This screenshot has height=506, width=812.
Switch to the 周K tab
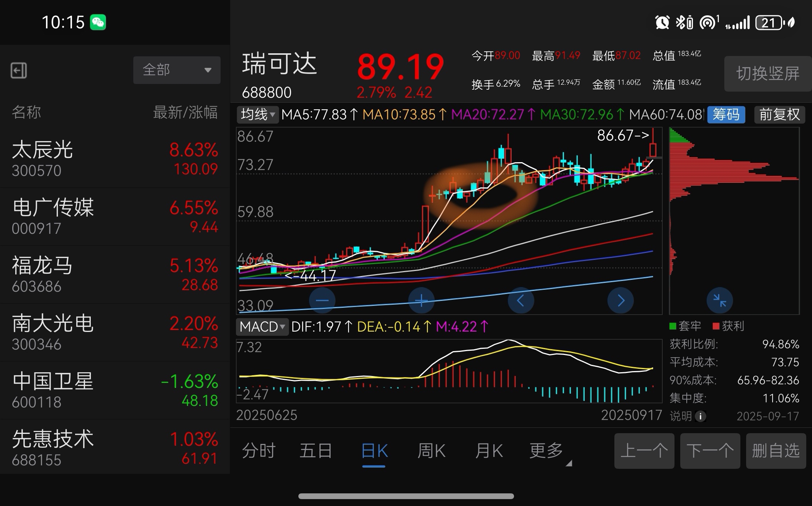[x=431, y=451]
